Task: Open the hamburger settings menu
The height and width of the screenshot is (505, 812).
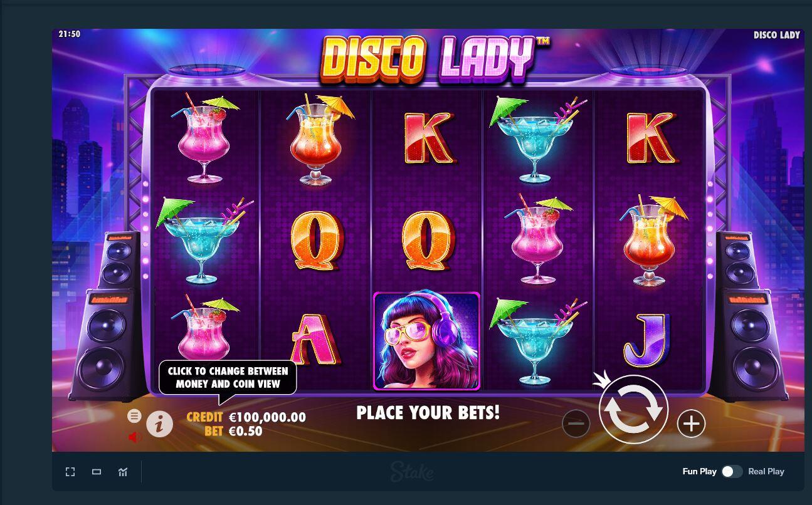Action: coord(134,415)
